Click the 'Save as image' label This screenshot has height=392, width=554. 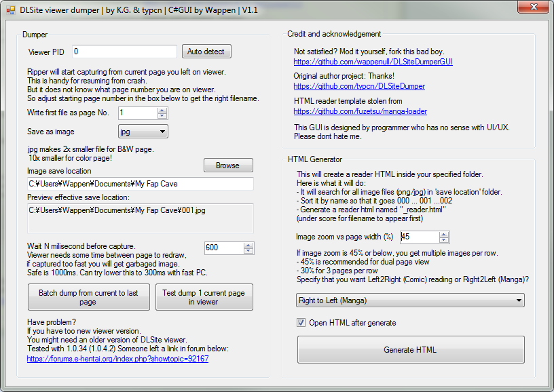pyautogui.click(x=51, y=132)
